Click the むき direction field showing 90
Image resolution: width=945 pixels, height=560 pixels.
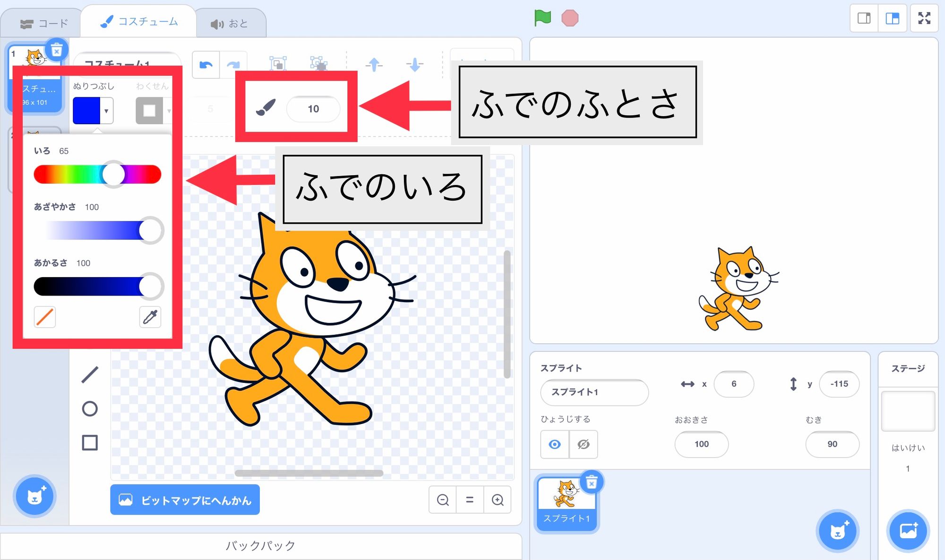coord(832,444)
